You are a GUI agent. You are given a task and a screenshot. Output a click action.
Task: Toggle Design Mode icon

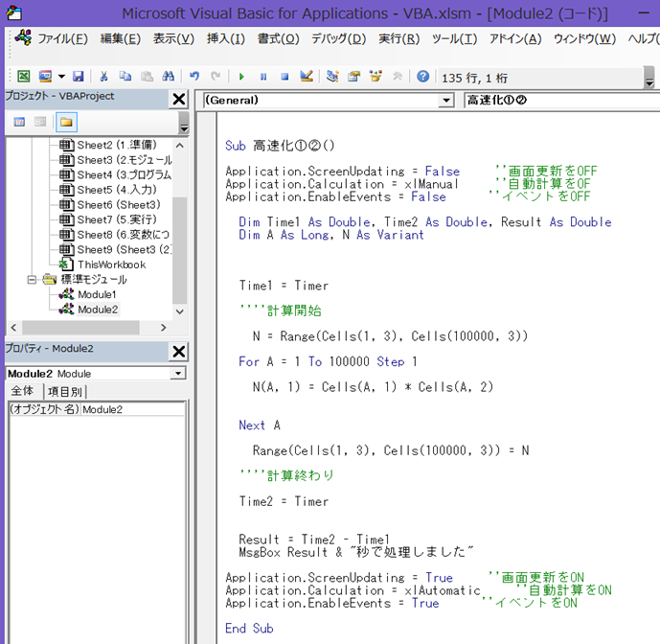pos(307,77)
